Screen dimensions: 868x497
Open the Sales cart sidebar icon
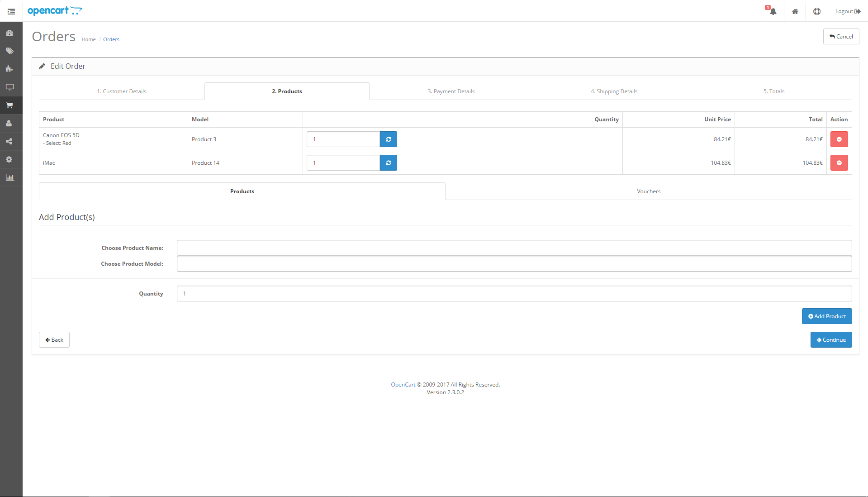point(9,105)
